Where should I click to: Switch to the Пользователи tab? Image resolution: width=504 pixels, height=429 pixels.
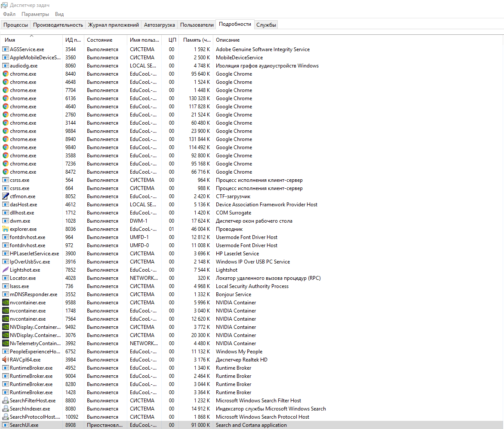click(x=197, y=25)
